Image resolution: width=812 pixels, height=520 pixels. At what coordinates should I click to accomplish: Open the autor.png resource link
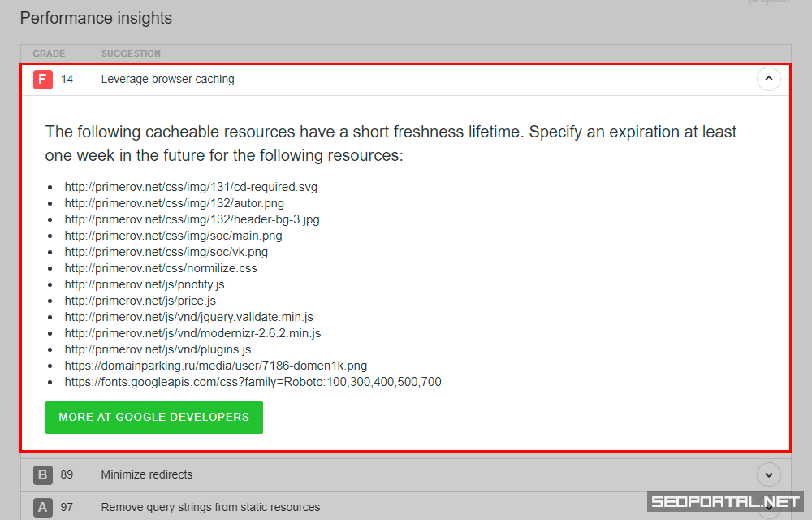tap(175, 203)
